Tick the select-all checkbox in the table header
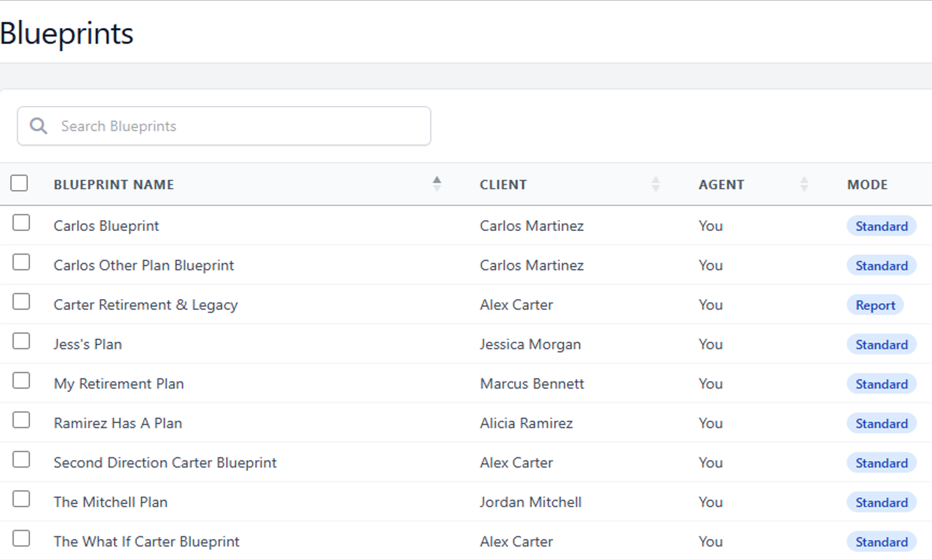The width and height of the screenshot is (932, 560). point(19,184)
